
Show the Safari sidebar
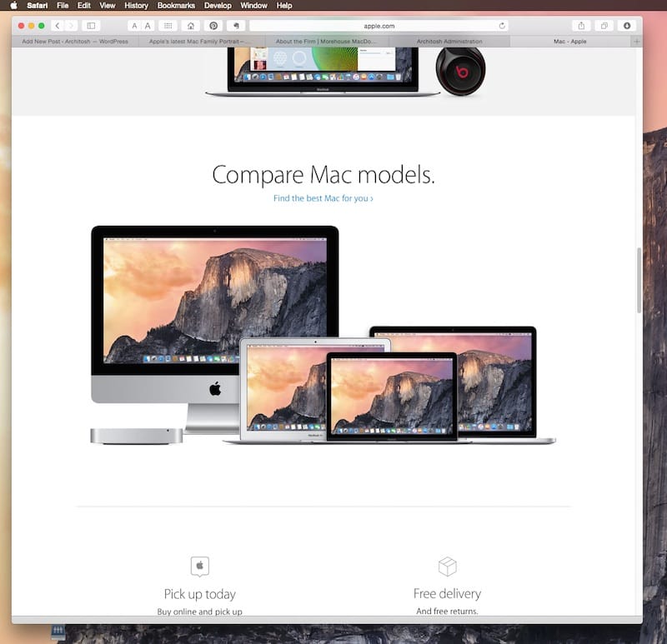[91, 26]
